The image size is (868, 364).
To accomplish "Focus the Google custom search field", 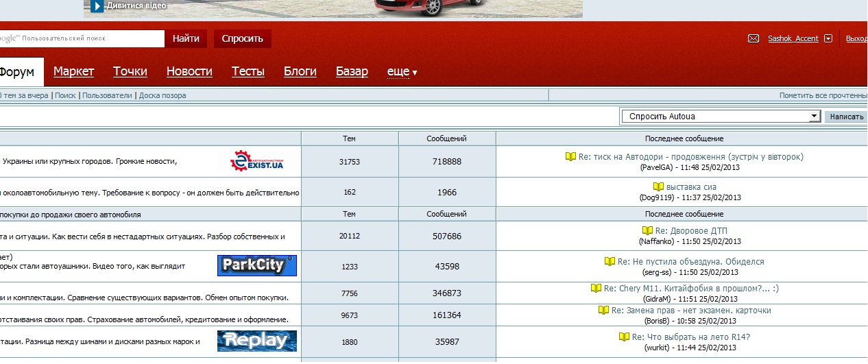I will click(89, 38).
